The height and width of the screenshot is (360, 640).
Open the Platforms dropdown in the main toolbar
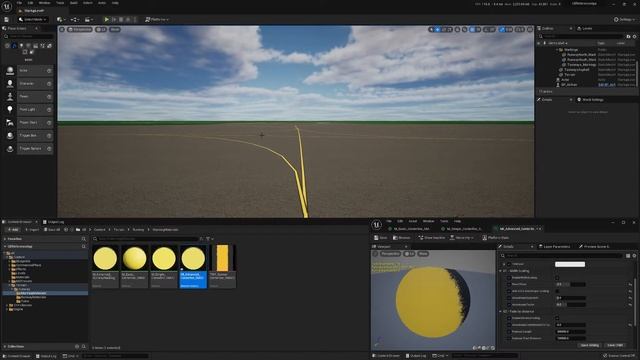click(x=157, y=19)
